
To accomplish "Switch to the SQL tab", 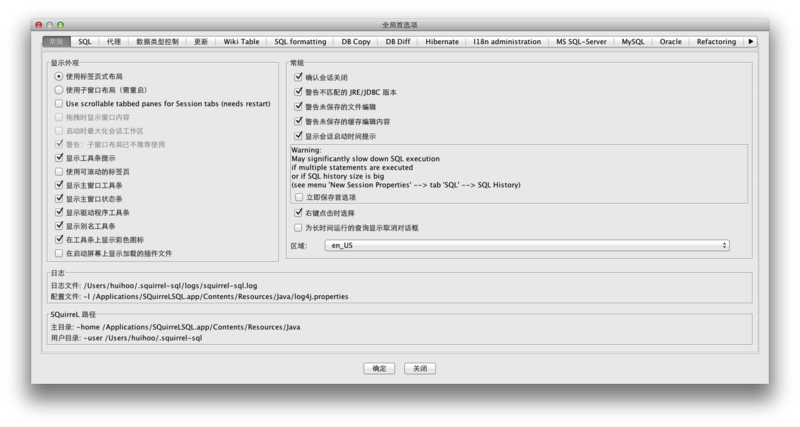I will pyautogui.click(x=85, y=42).
